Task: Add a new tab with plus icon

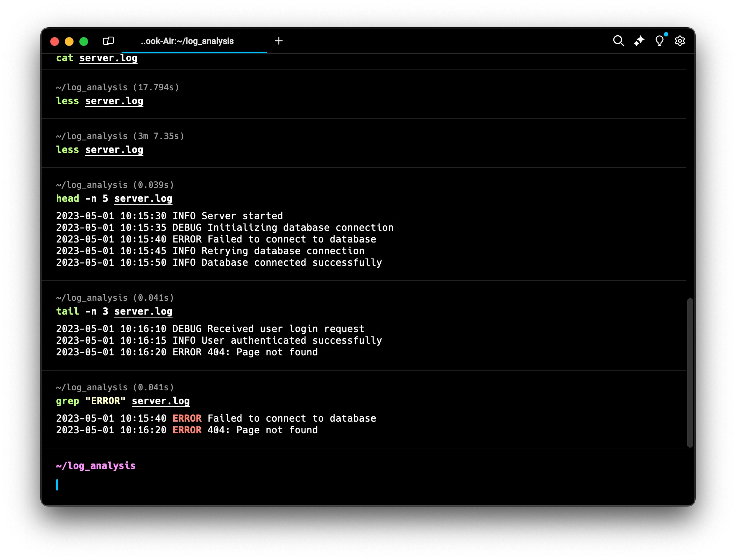Action: click(279, 41)
